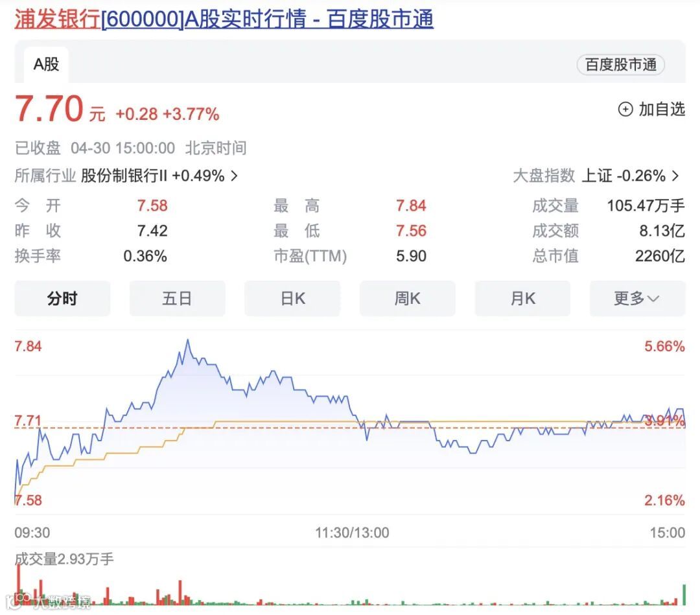
Task: Switch to the 日K chart tab
Action: 292,298
